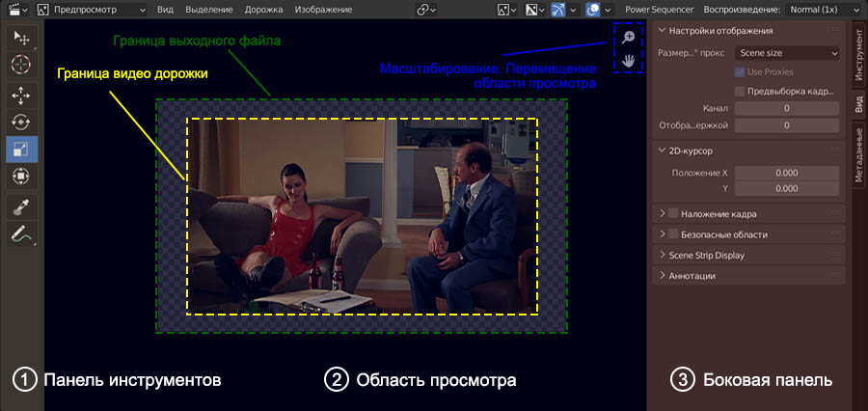868x411 pixels.
Task: Click the cursor Y value field
Action: pyautogui.click(x=787, y=189)
